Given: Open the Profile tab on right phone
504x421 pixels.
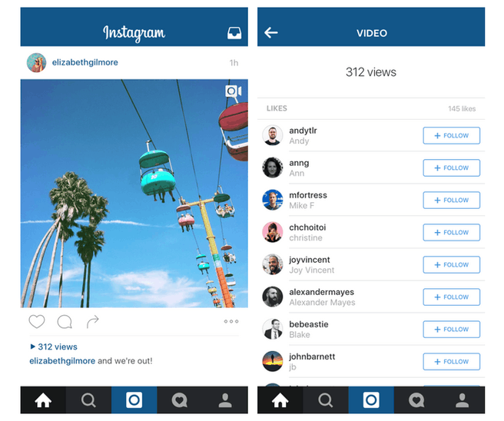Looking at the screenshot, I should (x=462, y=400).
